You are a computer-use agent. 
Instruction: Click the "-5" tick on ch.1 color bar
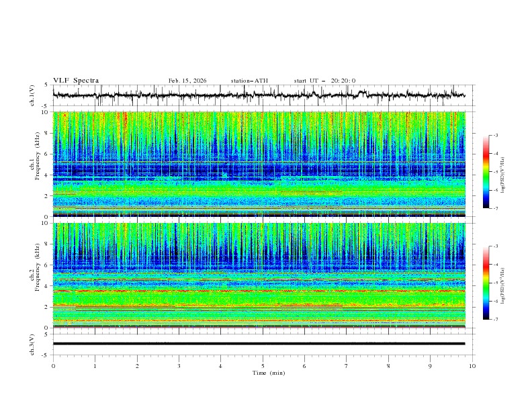pyautogui.click(x=496, y=172)
